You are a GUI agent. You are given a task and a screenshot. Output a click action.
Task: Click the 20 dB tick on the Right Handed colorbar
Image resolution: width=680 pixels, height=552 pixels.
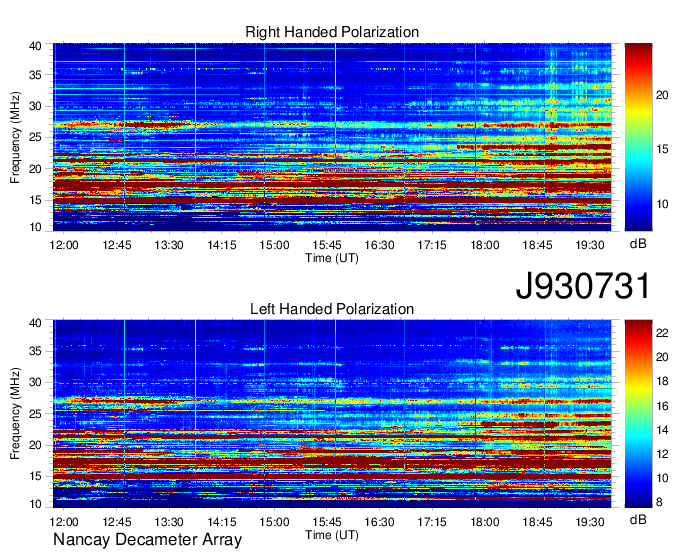(662, 95)
